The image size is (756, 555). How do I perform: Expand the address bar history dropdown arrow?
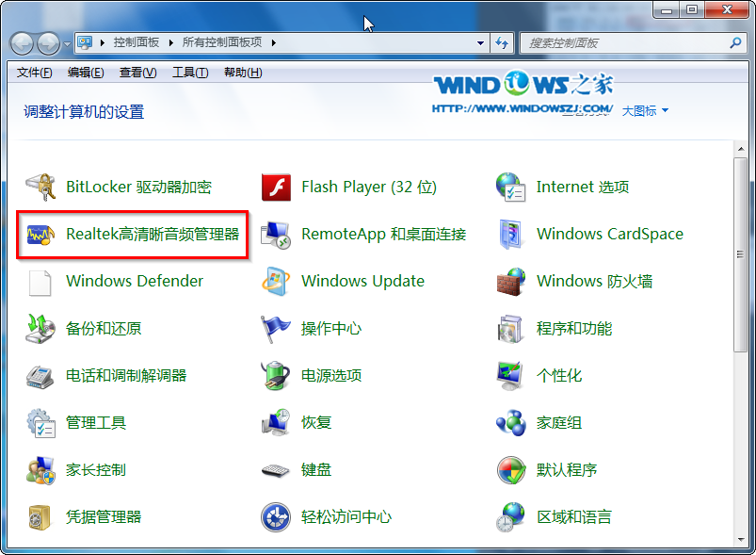click(480, 43)
